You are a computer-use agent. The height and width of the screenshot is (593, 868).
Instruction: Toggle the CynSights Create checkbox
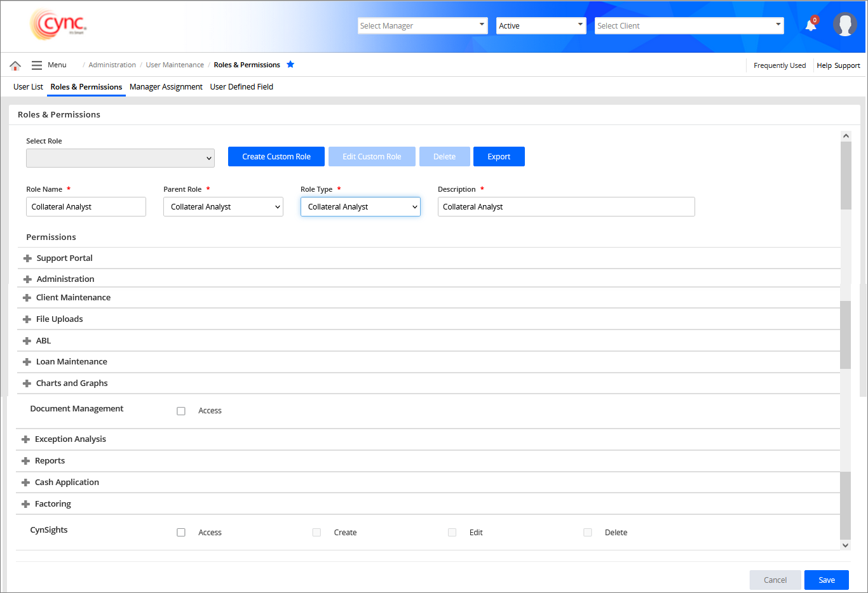(316, 533)
